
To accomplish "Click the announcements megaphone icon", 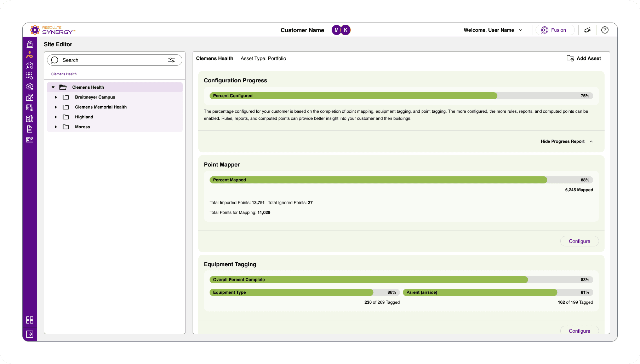I will click(587, 30).
